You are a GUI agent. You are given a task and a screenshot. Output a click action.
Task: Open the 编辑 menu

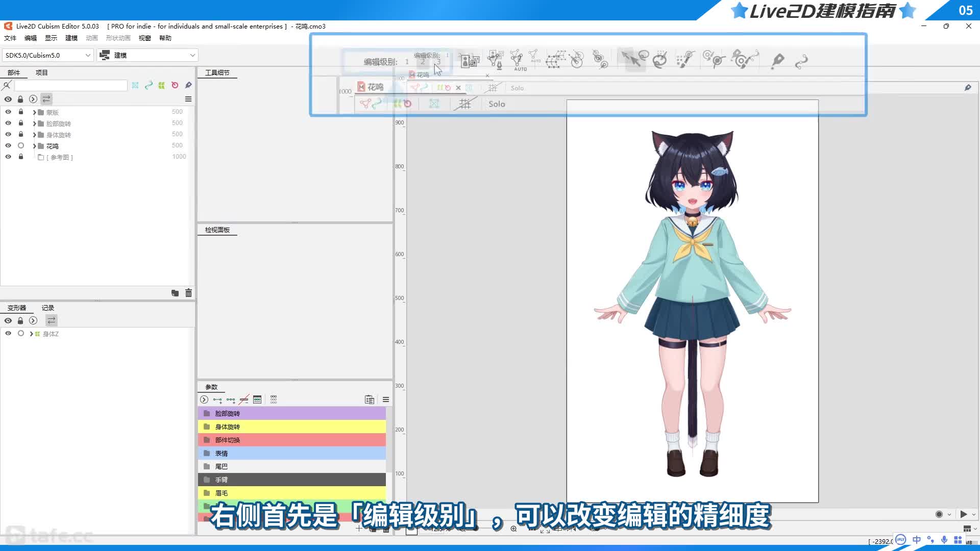click(31, 38)
